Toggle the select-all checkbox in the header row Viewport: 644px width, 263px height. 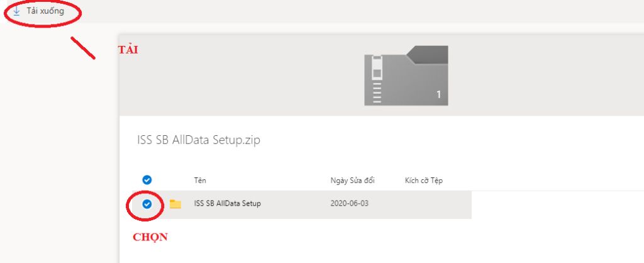pos(147,181)
